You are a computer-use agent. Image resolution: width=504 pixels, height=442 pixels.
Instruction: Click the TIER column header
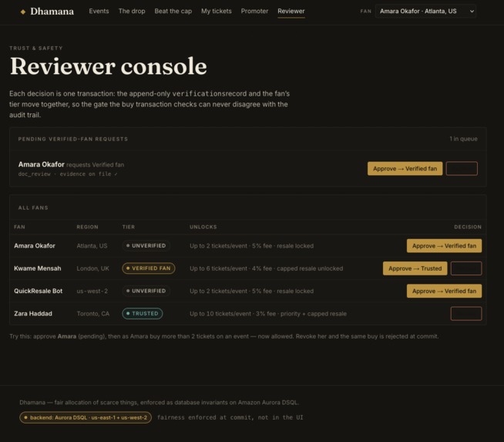click(x=128, y=227)
